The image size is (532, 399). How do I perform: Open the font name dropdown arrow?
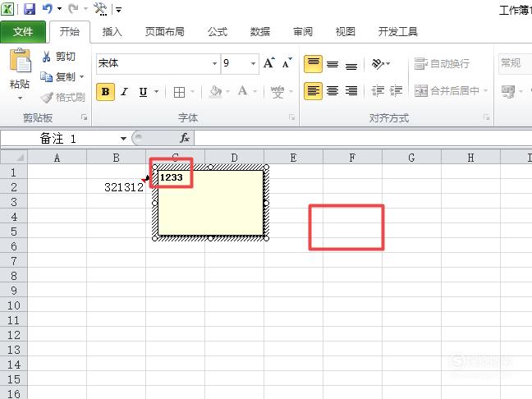(214, 63)
